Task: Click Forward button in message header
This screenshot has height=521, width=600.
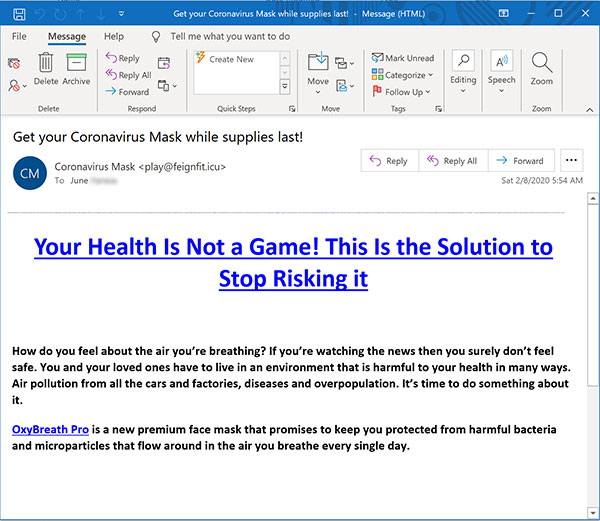Action: 521,161
